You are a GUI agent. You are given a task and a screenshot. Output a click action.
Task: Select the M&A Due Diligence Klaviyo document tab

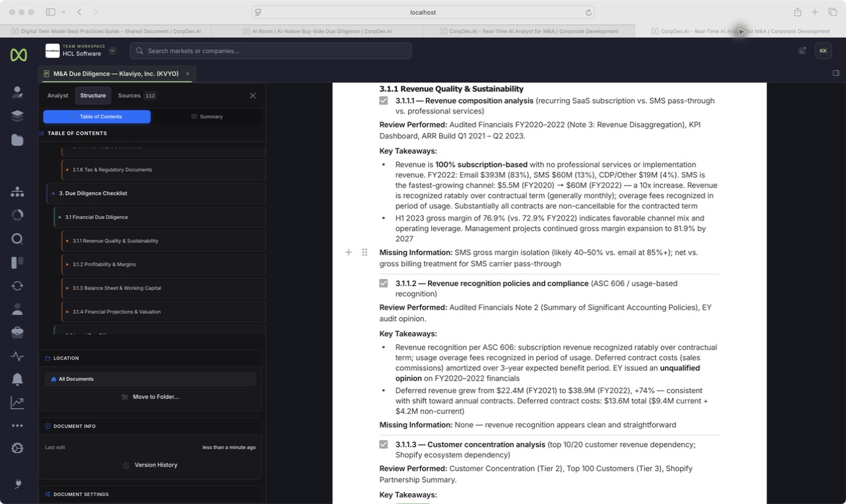(116, 74)
